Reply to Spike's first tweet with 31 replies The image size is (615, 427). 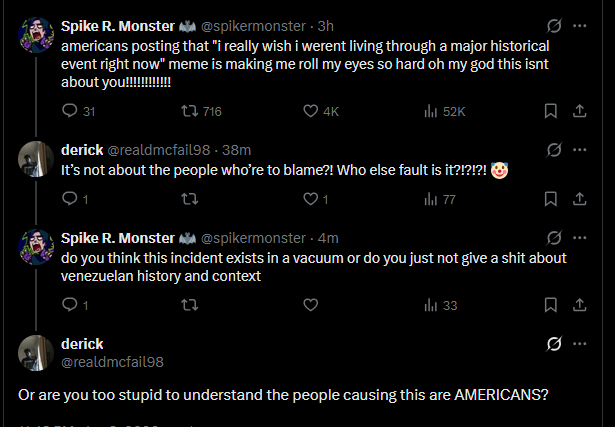(x=68, y=112)
